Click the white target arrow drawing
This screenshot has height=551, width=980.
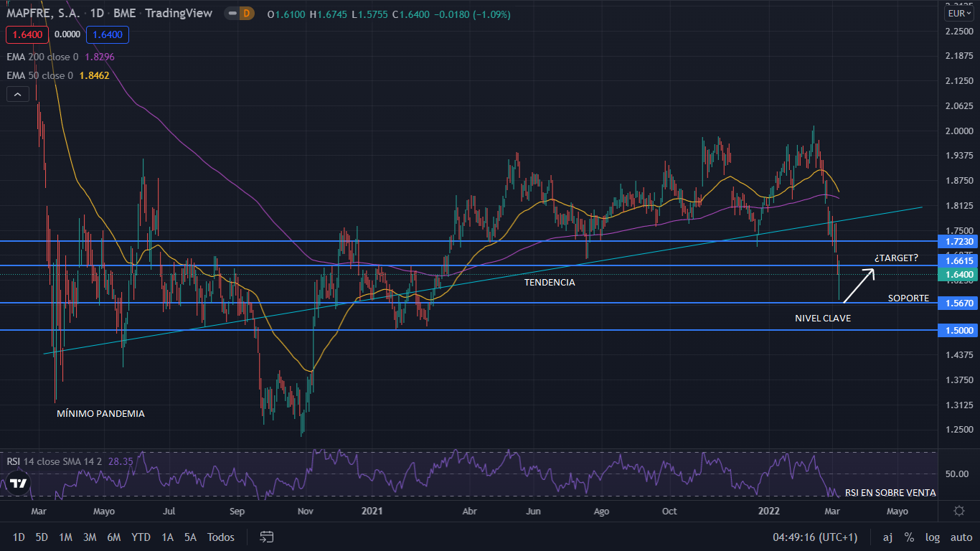point(859,285)
